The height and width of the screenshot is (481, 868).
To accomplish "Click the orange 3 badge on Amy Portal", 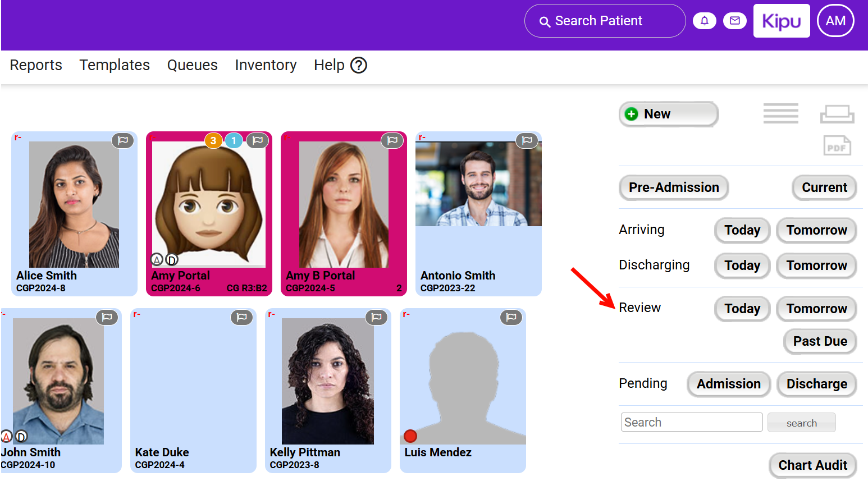I will click(x=213, y=140).
